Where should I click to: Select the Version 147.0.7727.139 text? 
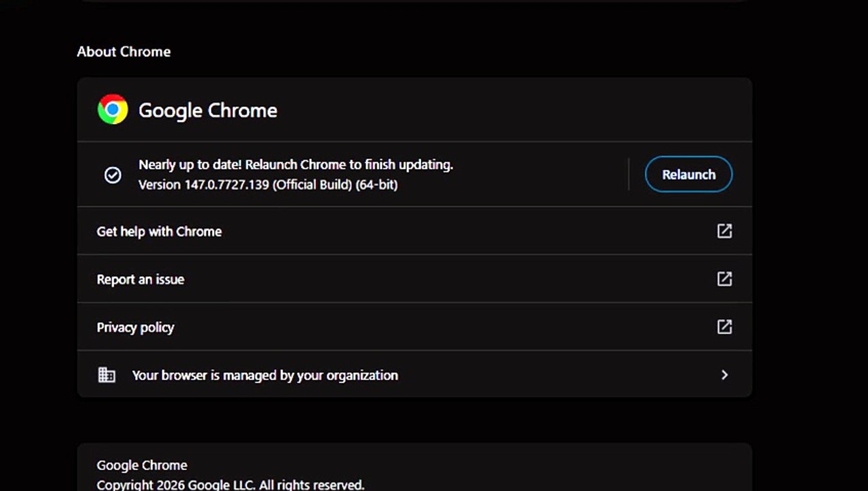click(268, 185)
